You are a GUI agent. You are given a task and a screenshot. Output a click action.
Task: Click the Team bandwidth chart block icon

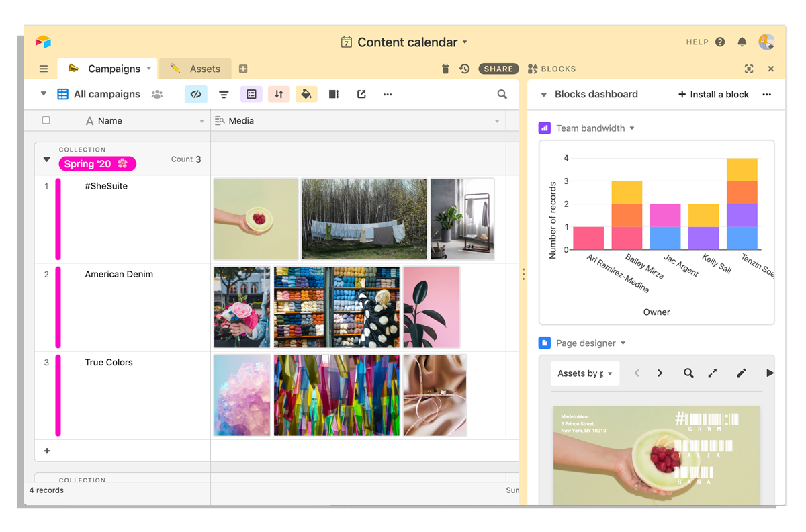(x=545, y=128)
